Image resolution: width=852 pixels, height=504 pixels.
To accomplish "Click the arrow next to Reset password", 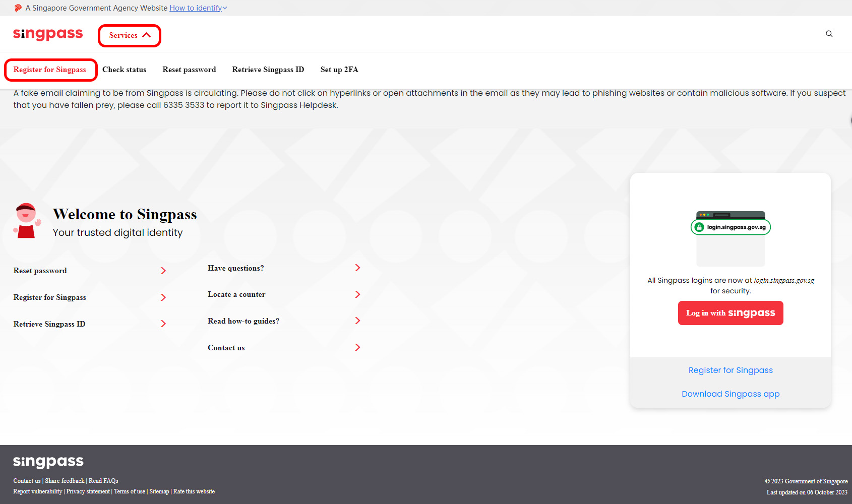I will [163, 271].
